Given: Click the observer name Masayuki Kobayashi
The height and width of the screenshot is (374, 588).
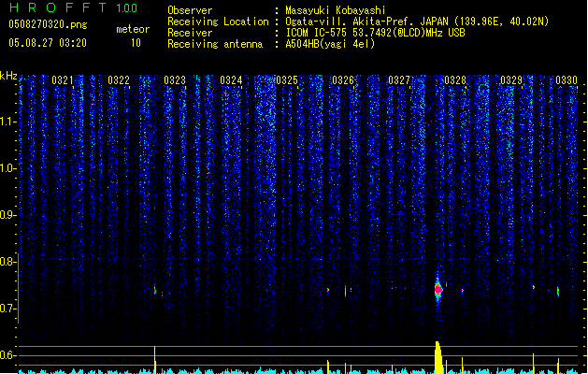Looking at the screenshot, I should pos(336,10).
